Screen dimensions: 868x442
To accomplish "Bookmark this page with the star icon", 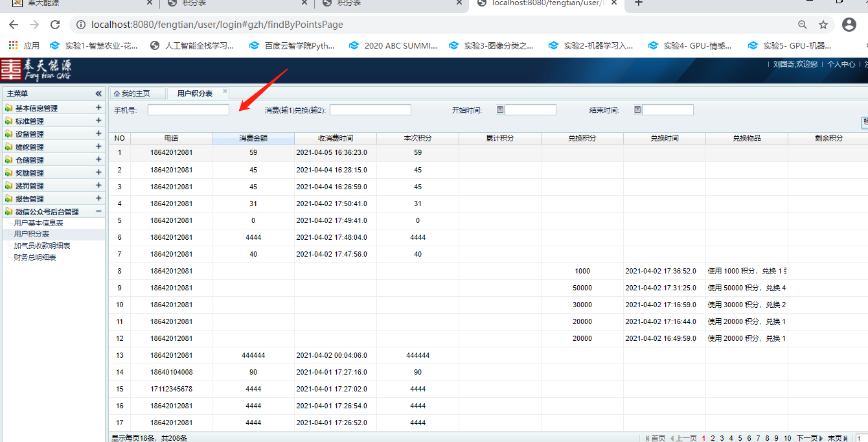I will click(823, 25).
